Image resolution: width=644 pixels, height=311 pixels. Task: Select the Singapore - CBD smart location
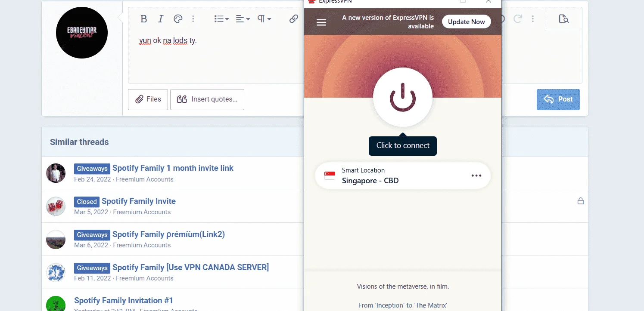click(x=403, y=176)
